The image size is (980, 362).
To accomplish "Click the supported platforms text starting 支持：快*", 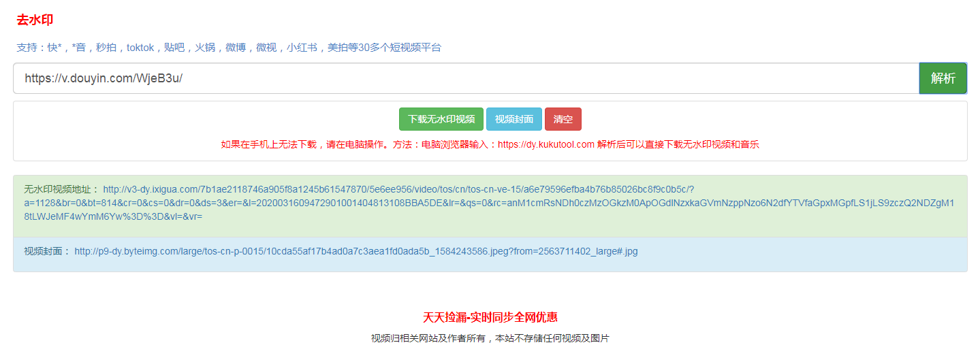I will tap(229, 48).
